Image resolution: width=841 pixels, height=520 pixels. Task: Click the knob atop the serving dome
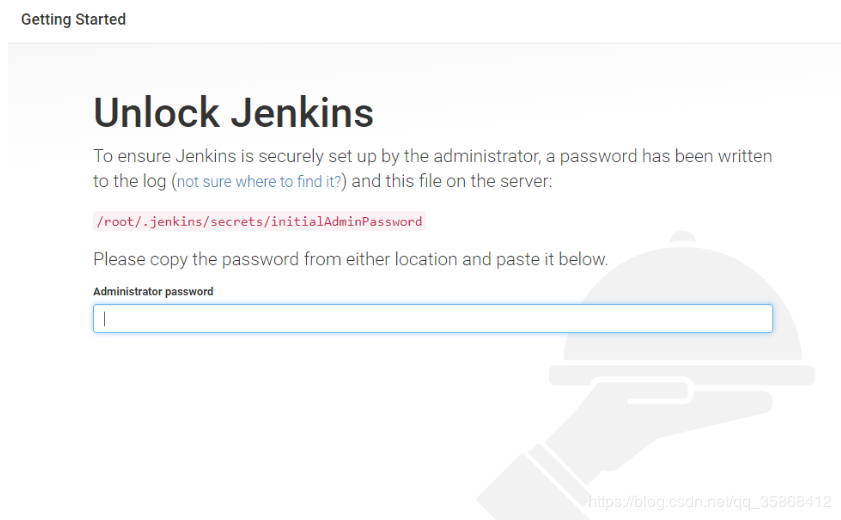683,238
